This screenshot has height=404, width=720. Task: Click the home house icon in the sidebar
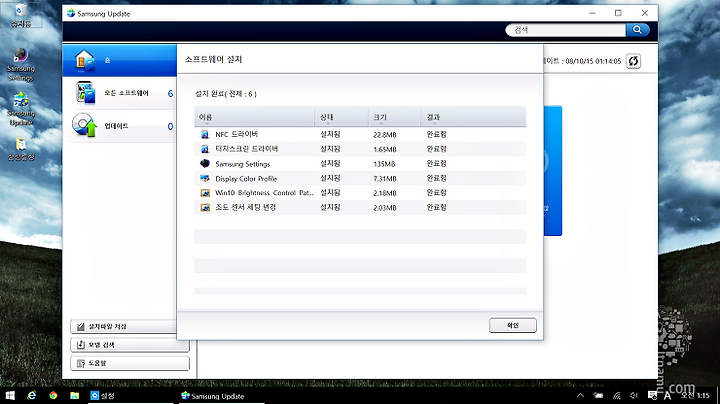pyautogui.click(x=85, y=60)
